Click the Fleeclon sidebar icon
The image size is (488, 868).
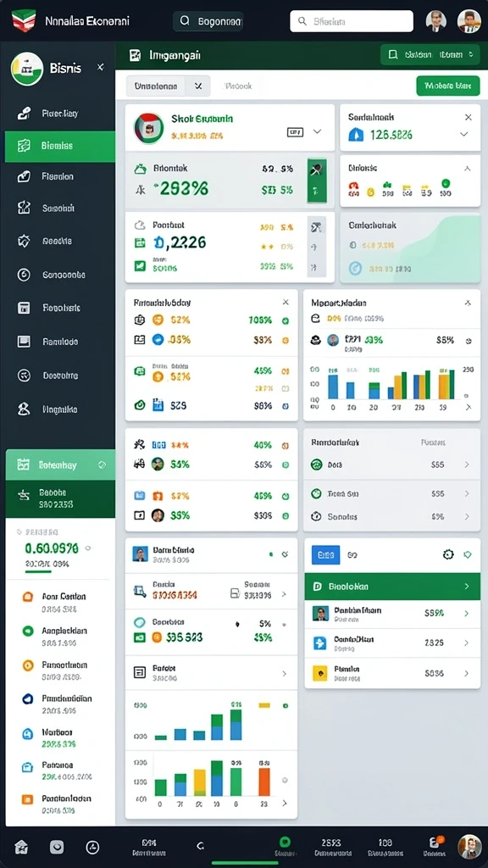click(23, 176)
